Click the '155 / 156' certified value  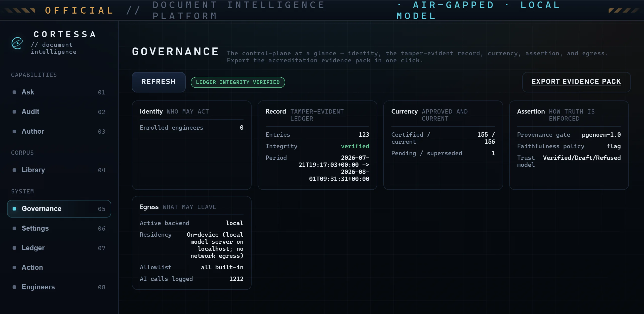(486, 138)
